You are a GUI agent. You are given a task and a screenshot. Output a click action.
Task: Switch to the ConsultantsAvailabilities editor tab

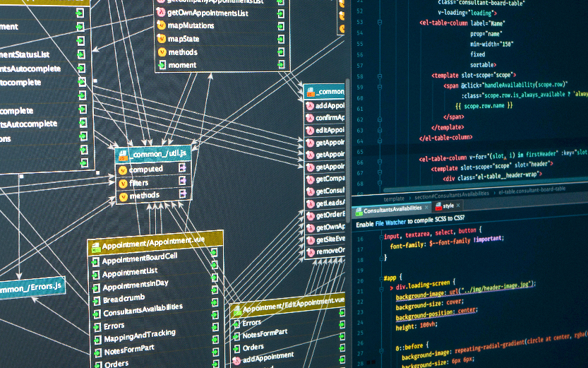(392, 209)
